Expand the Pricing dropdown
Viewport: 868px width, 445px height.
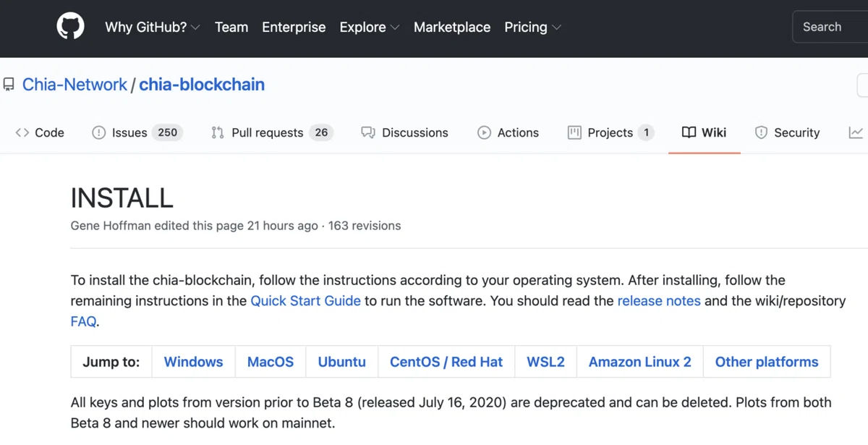pyautogui.click(x=532, y=27)
